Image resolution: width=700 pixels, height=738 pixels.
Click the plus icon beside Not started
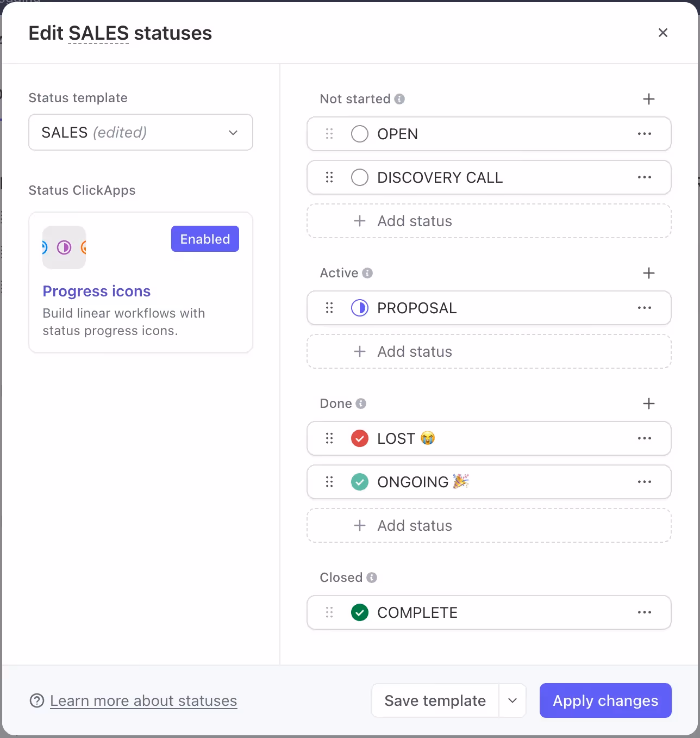tap(648, 99)
